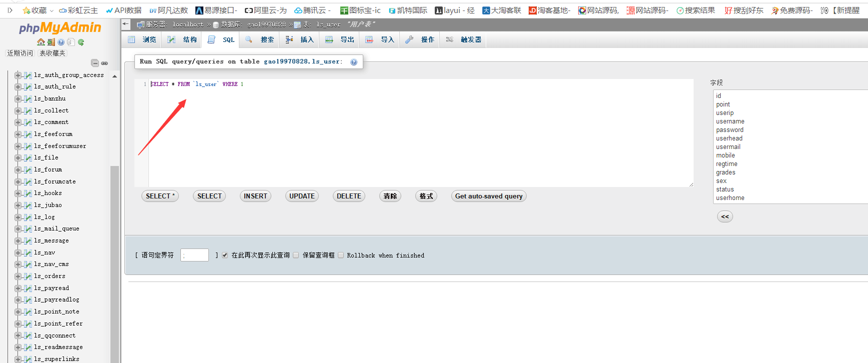The width and height of the screenshot is (868, 363).
Task: Open the 触发器 (Triggers) tab
Action: 463,39
